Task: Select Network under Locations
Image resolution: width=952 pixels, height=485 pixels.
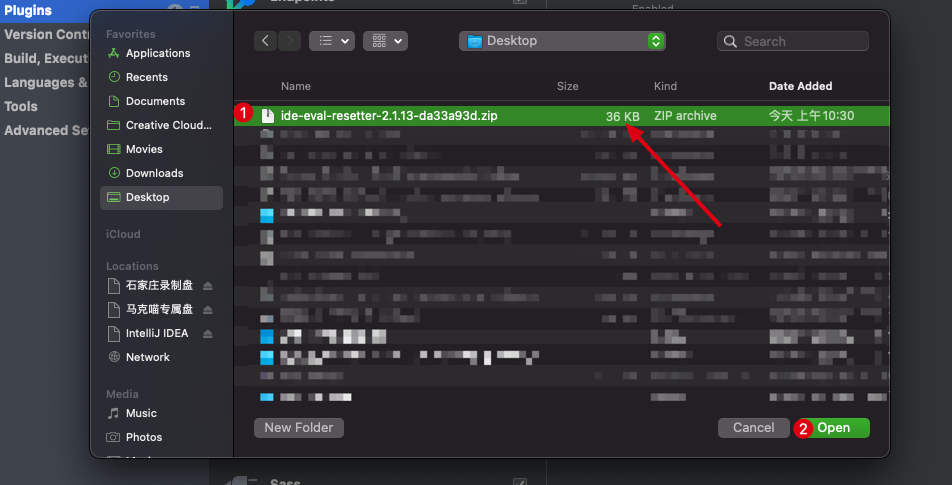Action: click(148, 357)
